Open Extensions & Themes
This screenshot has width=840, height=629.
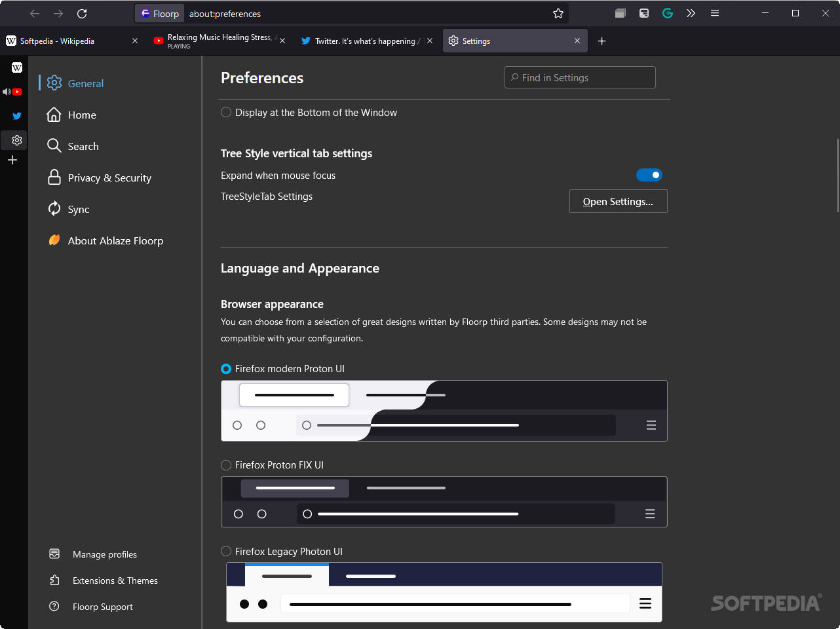[x=104, y=581]
